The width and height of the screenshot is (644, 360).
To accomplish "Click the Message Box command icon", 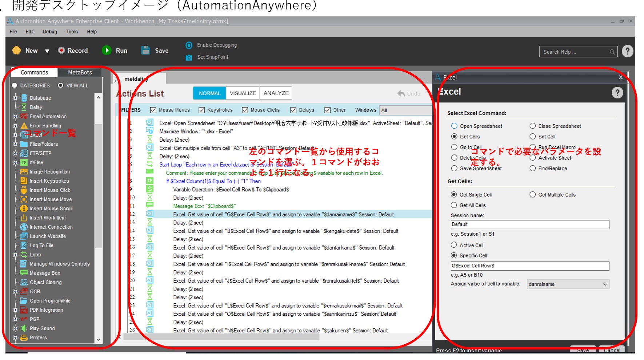I will pyautogui.click(x=24, y=273).
